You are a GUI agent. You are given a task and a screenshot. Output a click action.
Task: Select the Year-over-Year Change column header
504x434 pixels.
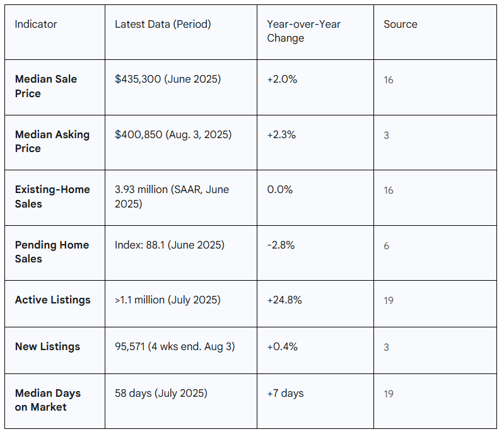303,31
